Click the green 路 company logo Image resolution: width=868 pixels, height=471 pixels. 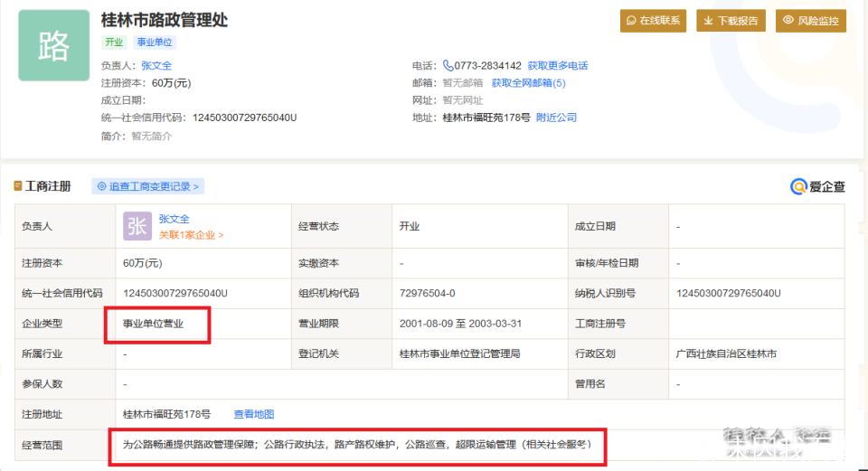tap(53, 46)
